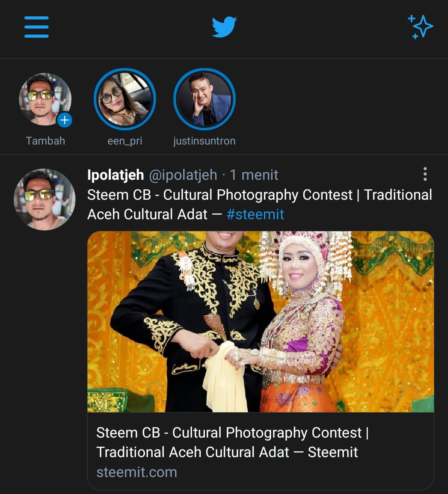This screenshot has width=448, height=494.
Task: Tap the justinsuntron username label
Action: click(x=205, y=141)
